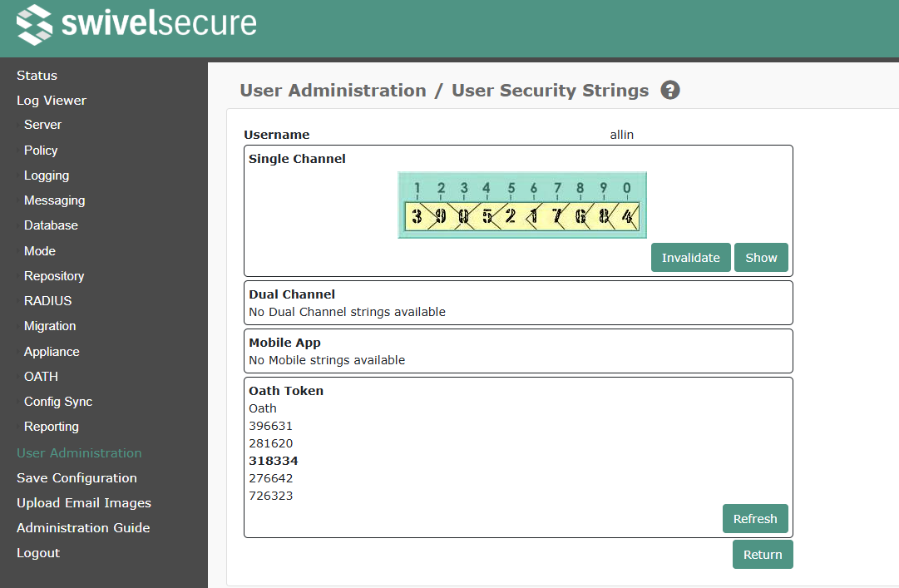This screenshot has height=588, width=899.
Task: Open the OATH menu item
Action: point(41,376)
